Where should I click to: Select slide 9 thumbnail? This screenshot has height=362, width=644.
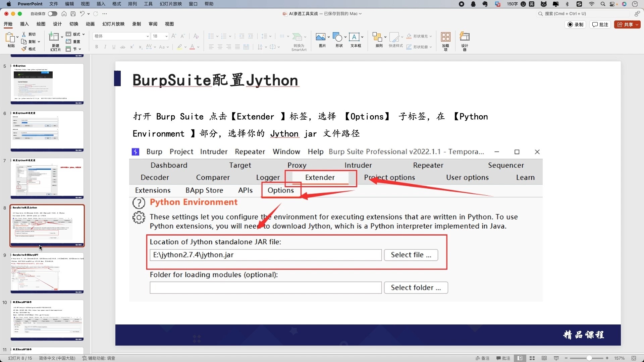(47, 273)
